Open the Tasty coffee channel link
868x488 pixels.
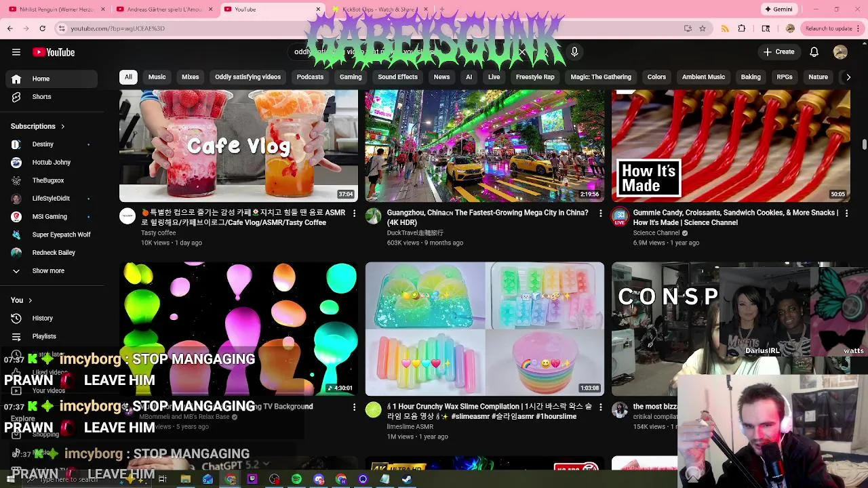(158, 232)
